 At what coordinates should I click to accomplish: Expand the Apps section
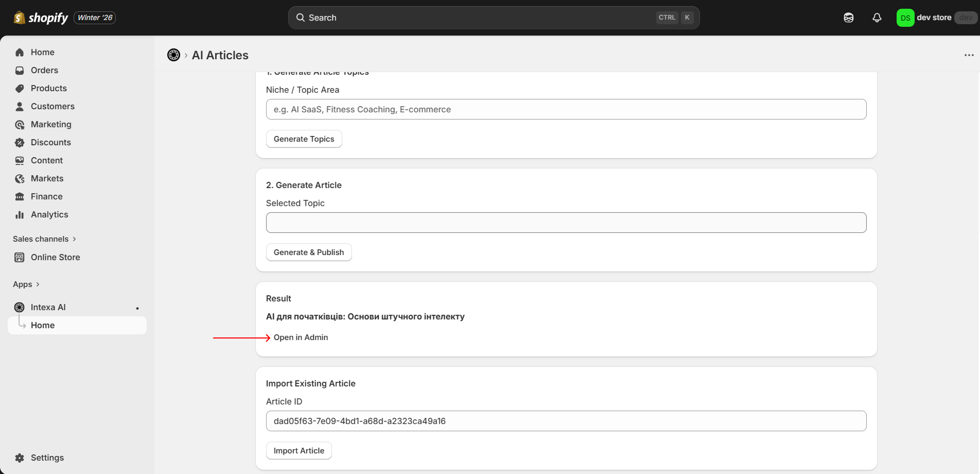click(x=26, y=284)
